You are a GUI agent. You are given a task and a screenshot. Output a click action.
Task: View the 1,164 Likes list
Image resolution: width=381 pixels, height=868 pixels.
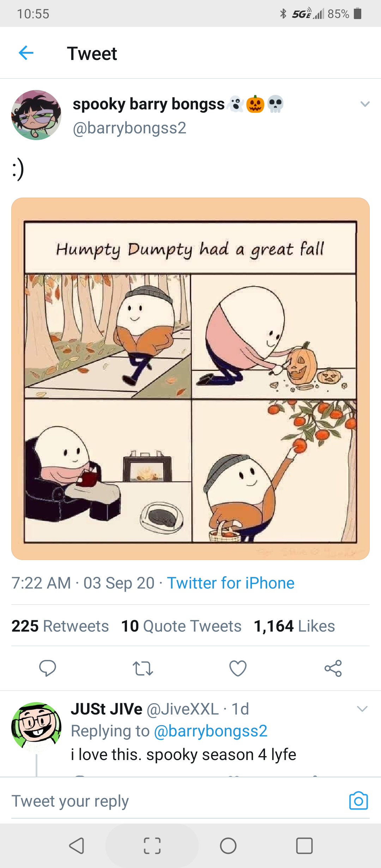coord(294,626)
